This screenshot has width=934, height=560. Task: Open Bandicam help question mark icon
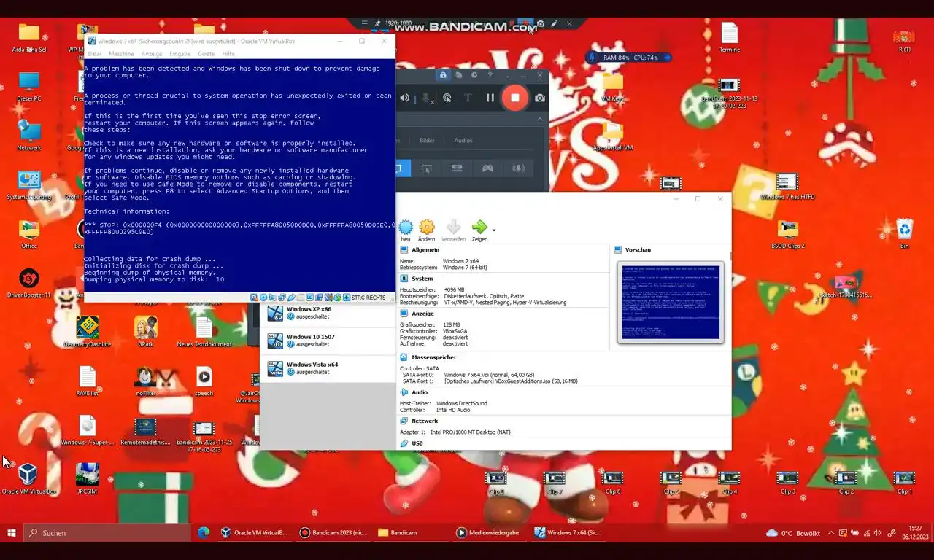(x=490, y=75)
